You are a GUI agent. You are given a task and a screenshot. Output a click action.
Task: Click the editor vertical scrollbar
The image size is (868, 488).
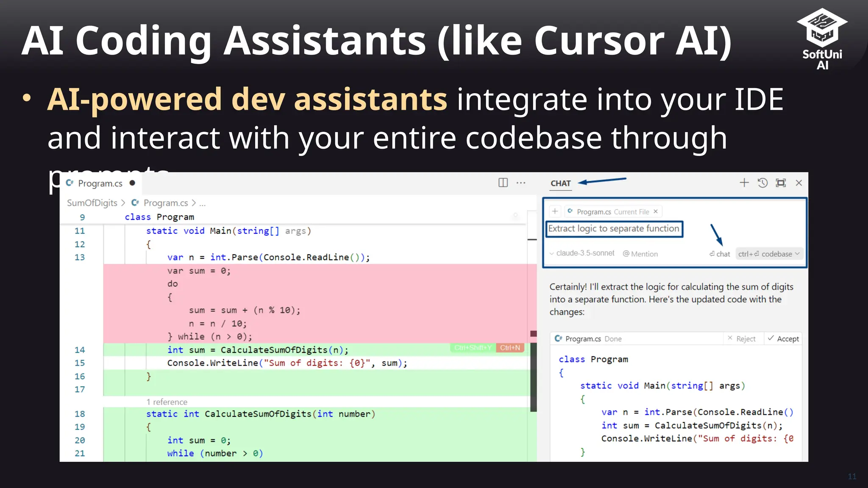(x=533, y=377)
